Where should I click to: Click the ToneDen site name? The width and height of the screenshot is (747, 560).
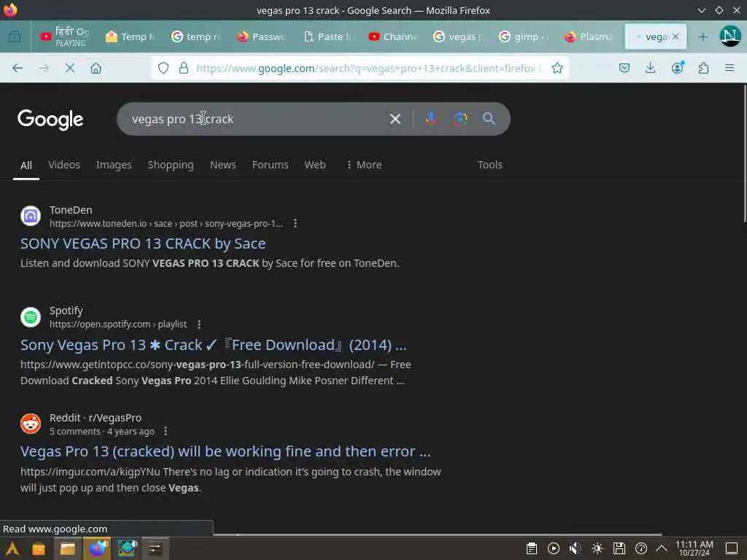coord(71,210)
